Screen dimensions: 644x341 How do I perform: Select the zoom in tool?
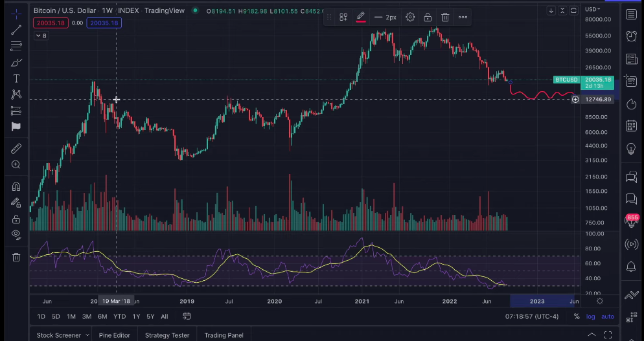(16, 164)
